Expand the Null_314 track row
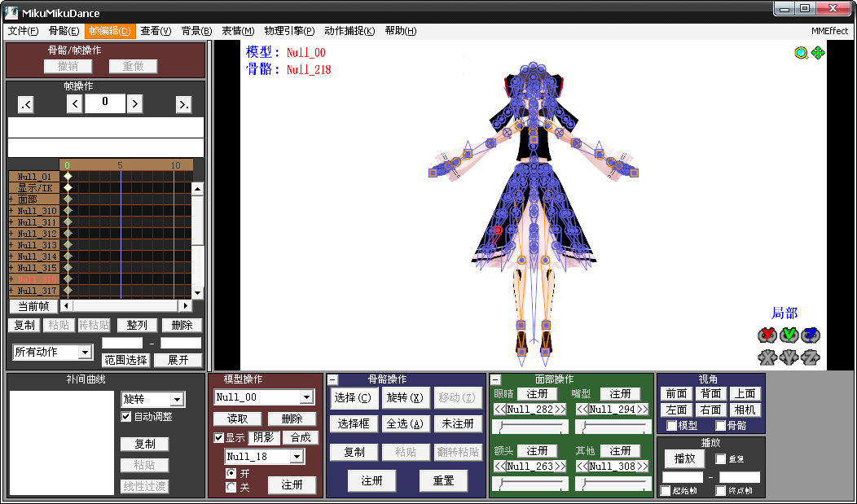This screenshot has width=857, height=504. pos(11,256)
